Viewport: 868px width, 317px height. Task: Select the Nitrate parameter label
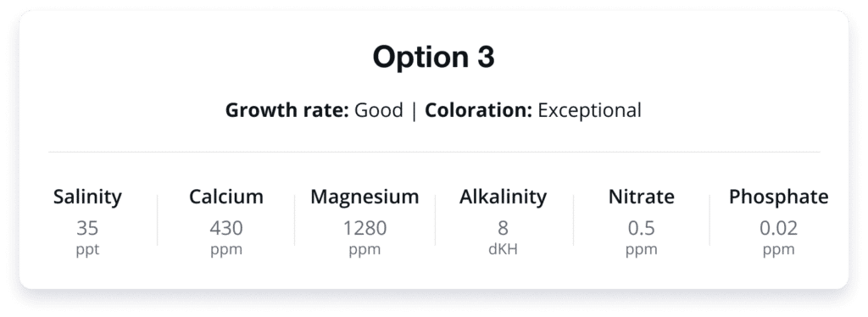coord(642,197)
